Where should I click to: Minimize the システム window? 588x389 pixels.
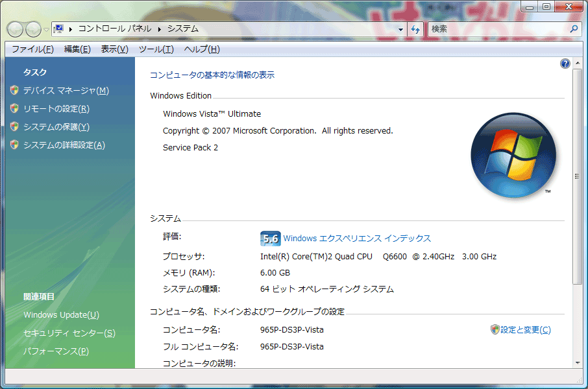530,6
